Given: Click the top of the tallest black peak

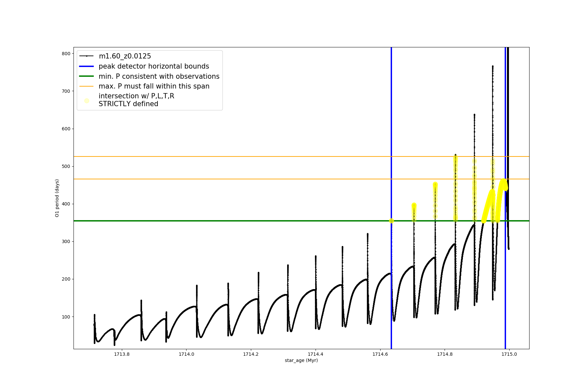Looking at the screenshot, I should tap(493, 66).
